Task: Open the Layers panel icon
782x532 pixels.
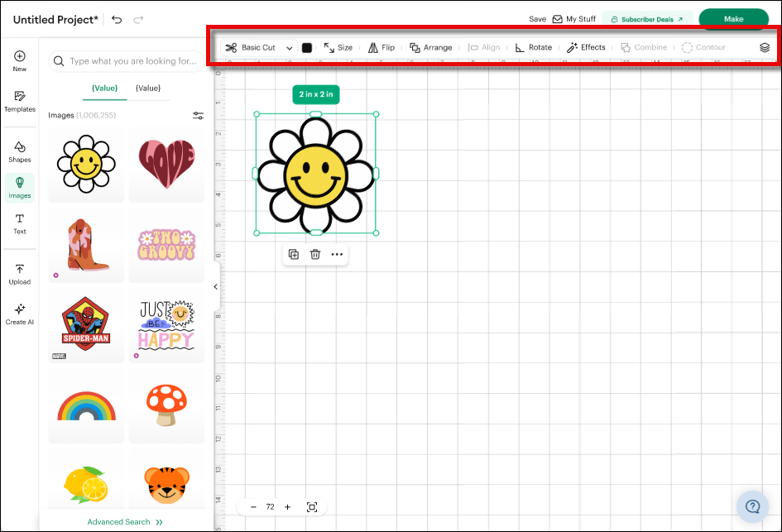Action: tap(764, 47)
